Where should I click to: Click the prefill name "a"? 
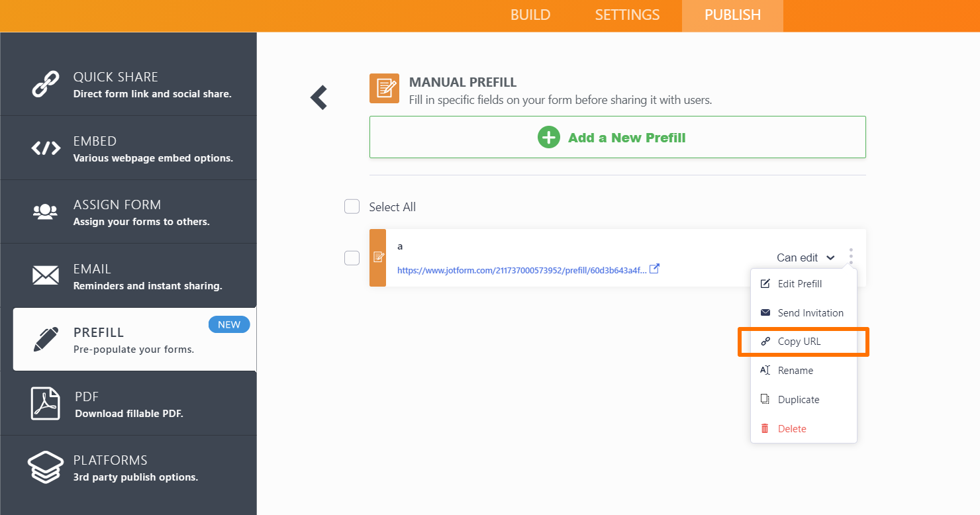point(400,246)
